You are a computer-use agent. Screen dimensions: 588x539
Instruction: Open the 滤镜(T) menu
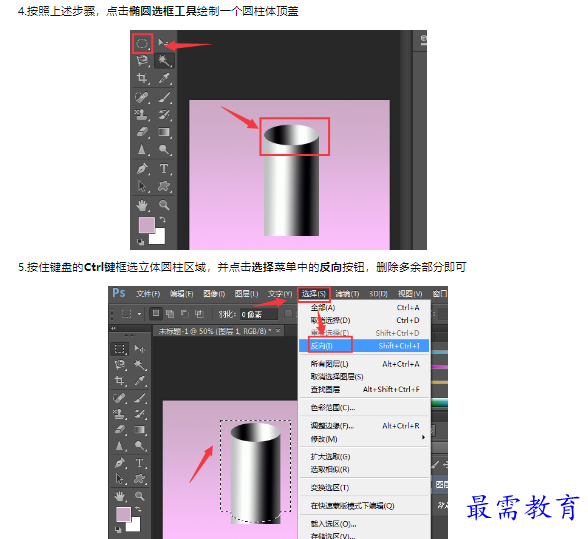pyautogui.click(x=347, y=294)
